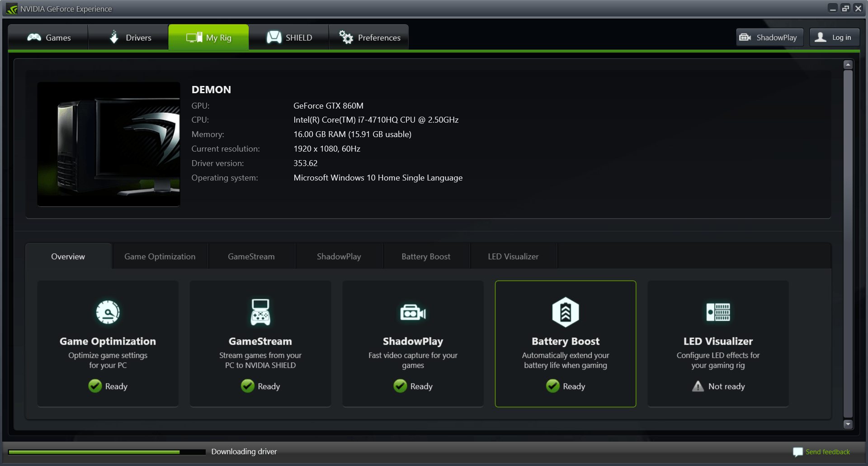Screen dimensions: 868x466
Task: Click the ShadowPlay camcorder card icon
Action: 413,313
